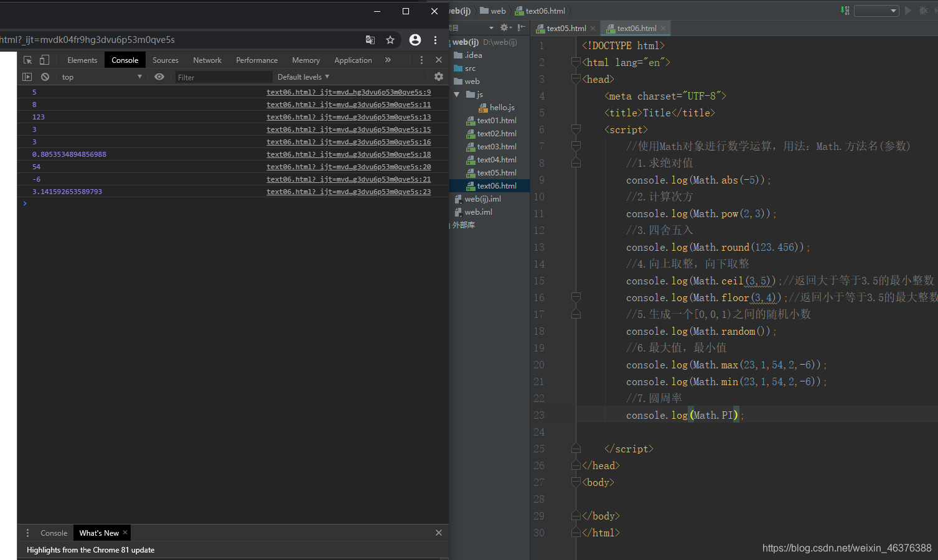This screenshot has width=938, height=560.
Task: Select text03.html in project tree
Action: pyautogui.click(x=492, y=147)
